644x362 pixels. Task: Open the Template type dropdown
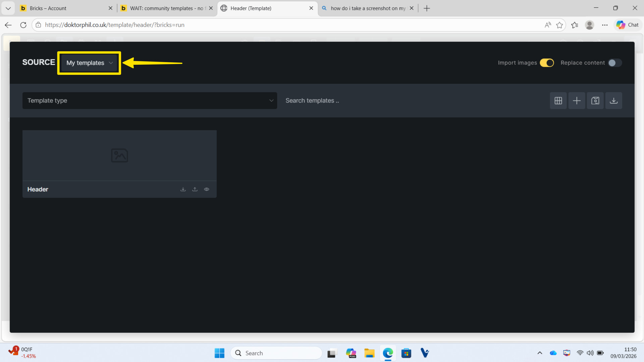pos(150,101)
